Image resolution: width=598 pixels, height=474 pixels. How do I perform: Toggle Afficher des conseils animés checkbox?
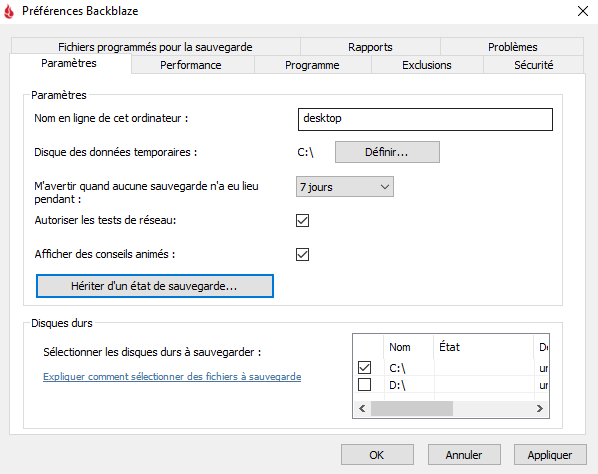[x=302, y=254]
